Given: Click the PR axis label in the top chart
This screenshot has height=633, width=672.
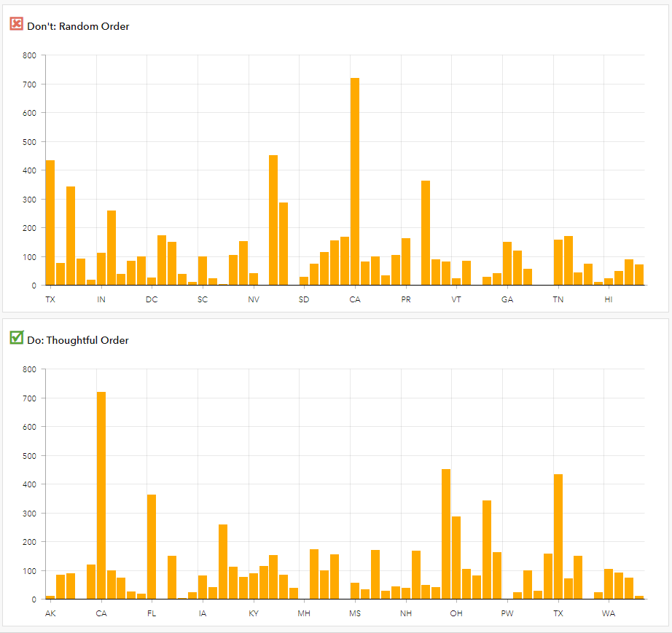Looking at the screenshot, I should pos(405,299).
